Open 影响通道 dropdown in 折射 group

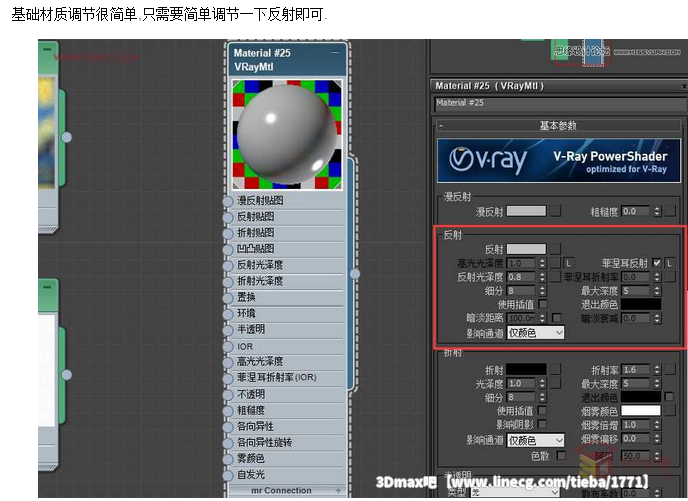pos(535,440)
